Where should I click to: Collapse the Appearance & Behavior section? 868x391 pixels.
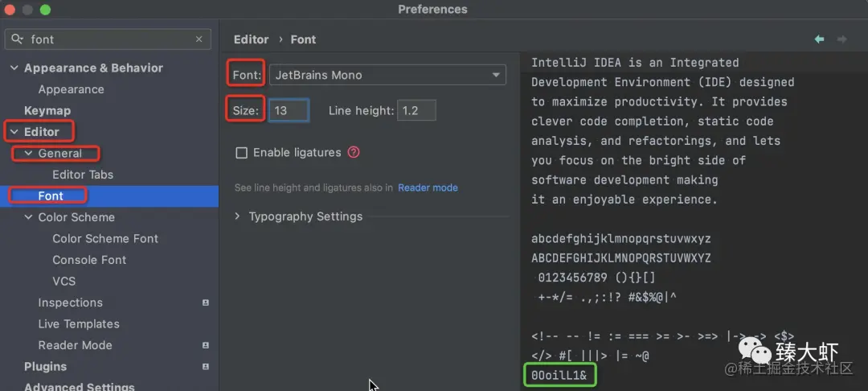pyautogui.click(x=14, y=68)
